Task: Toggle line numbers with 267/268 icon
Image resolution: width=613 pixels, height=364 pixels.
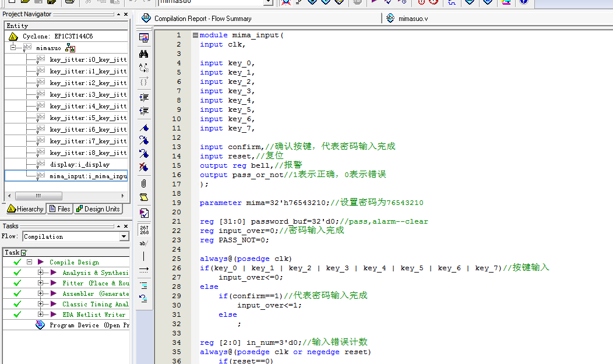Action: point(143,229)
